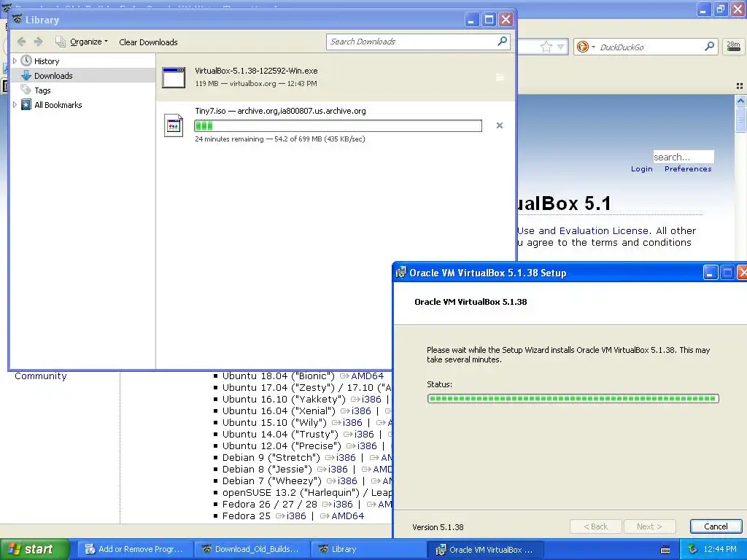
Task: Click the bookmark star in browser toolbar
Action: [x=546, y=47]
